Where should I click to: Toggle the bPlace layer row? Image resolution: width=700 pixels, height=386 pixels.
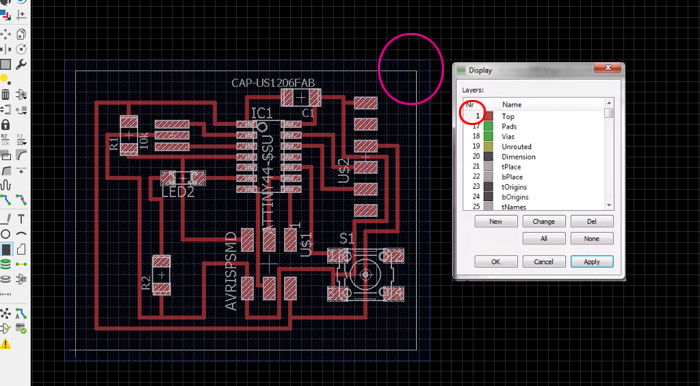(534, 177)
